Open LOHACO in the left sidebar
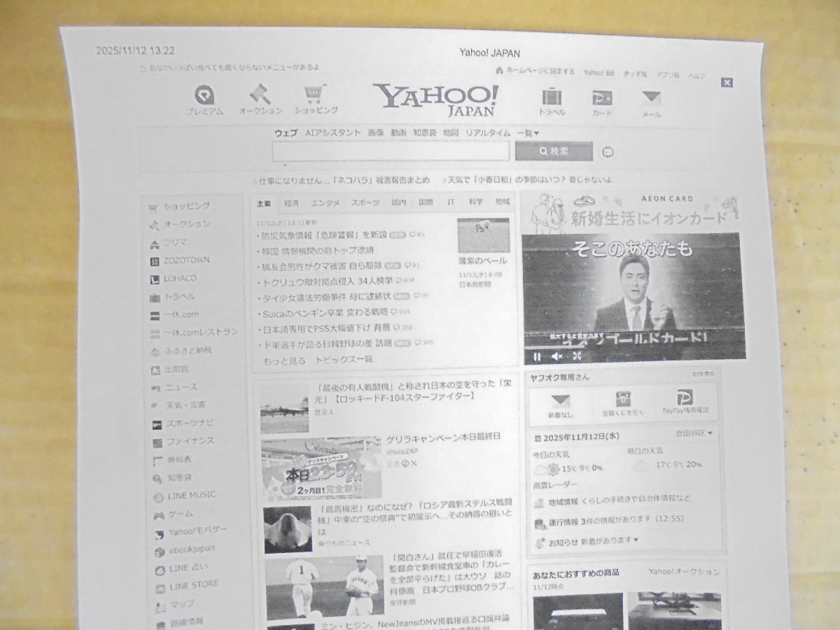Image resolution: width=840 pixels, height=630 pixels. (x=174, y=279)
